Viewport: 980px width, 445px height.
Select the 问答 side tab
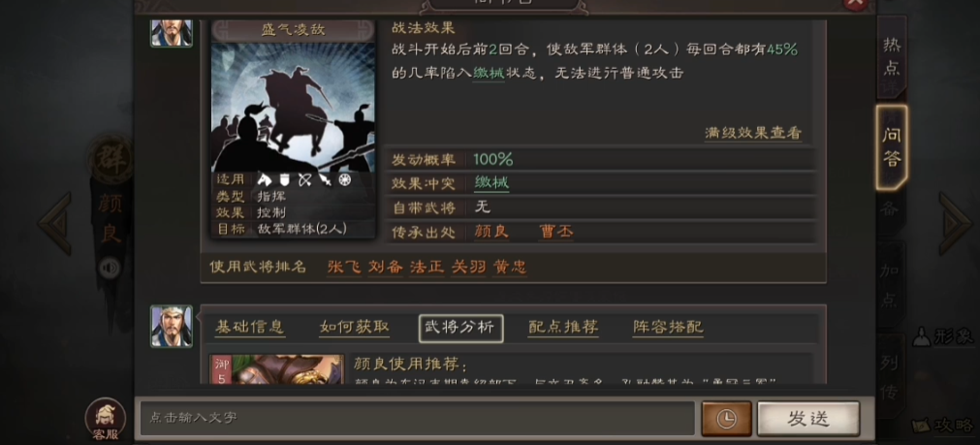pyautogui.click(x=891, y=147)
